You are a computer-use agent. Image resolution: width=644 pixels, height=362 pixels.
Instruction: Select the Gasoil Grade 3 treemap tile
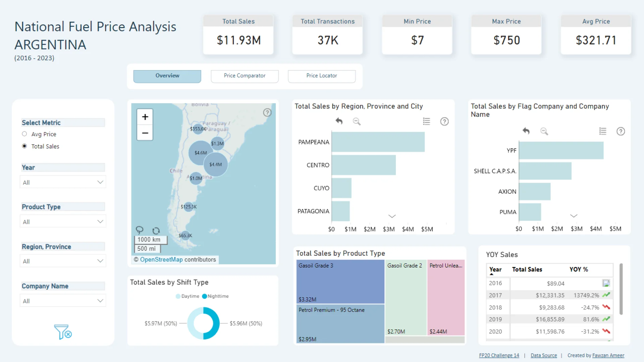340,282
